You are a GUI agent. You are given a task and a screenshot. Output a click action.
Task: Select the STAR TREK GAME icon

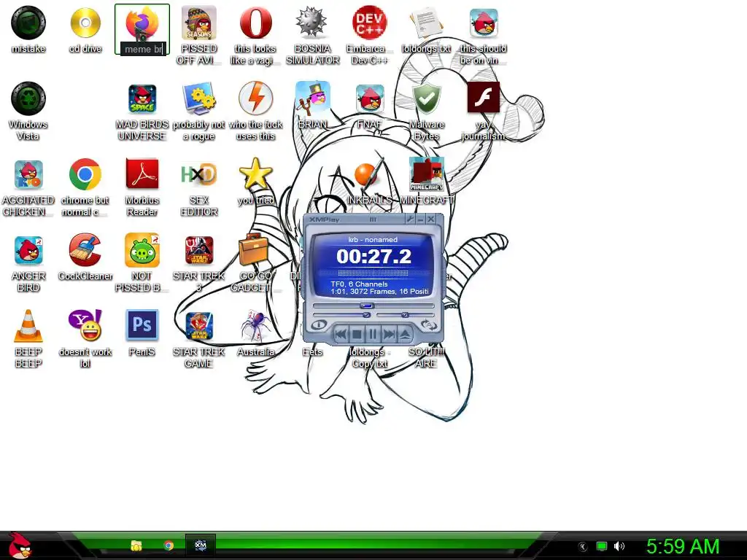click(199, 326)
